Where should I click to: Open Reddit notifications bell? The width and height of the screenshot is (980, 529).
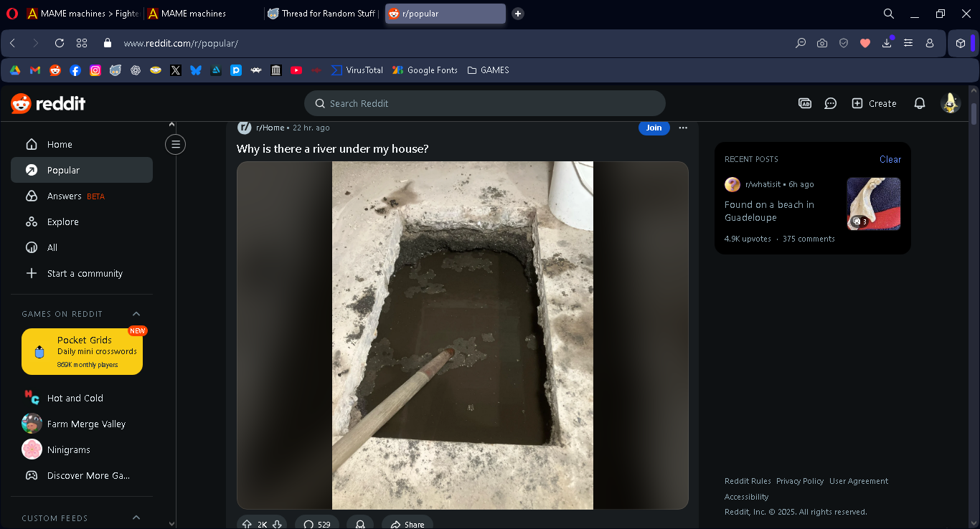(x=920, y=103)
